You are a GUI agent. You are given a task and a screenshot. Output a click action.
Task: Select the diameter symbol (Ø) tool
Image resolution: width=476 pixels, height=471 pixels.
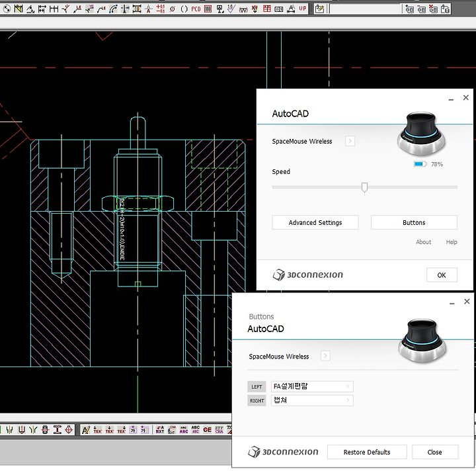coord(172,9)
